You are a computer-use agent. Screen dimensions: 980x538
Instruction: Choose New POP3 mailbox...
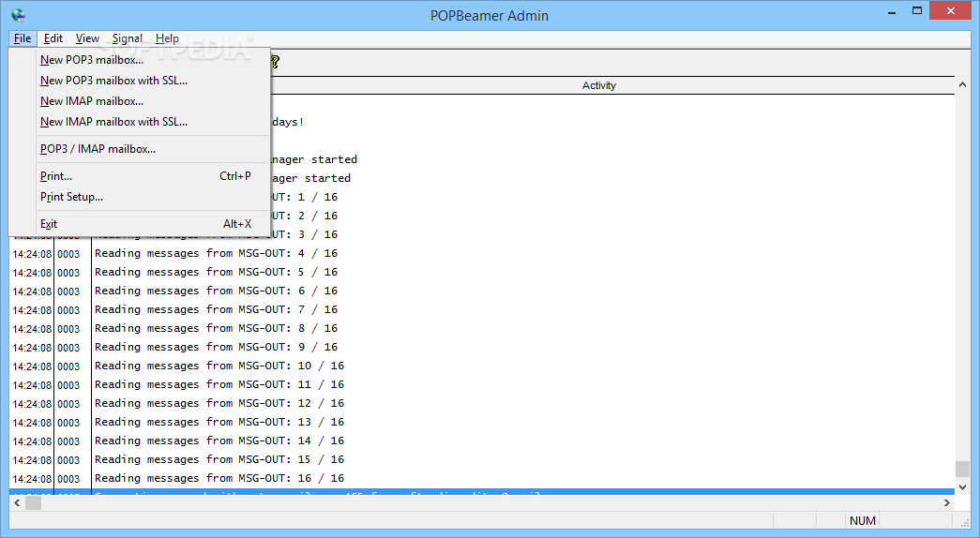click(140, 60)
